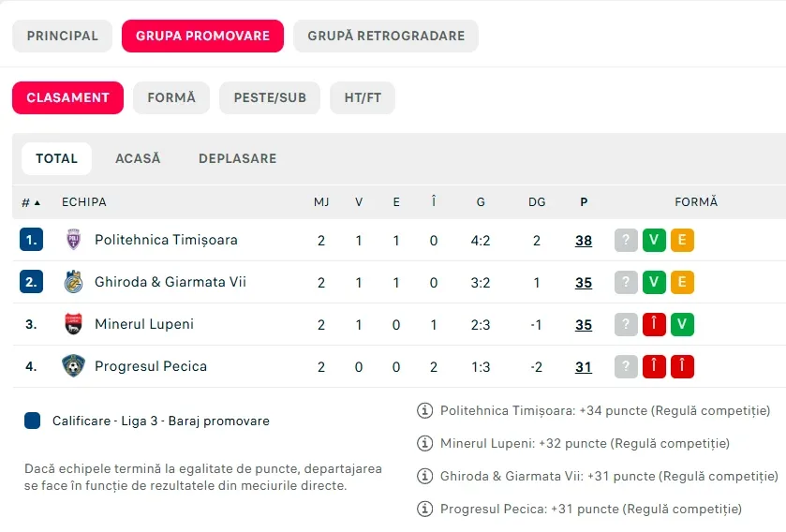Show the Acasă home standings
786x532 pixels.
(x=138, y=158)
